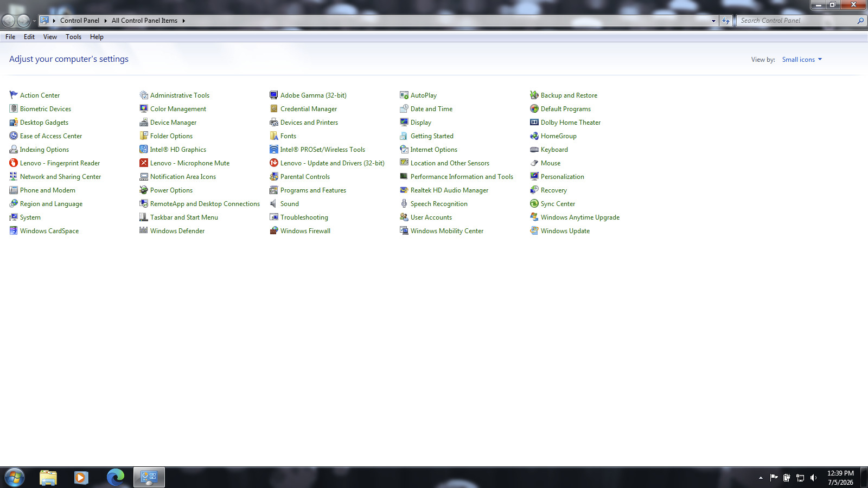The width and height of the screenshot is (868, 488).
Task: Open the Windows Defender icon
Action: click(144, 230)
